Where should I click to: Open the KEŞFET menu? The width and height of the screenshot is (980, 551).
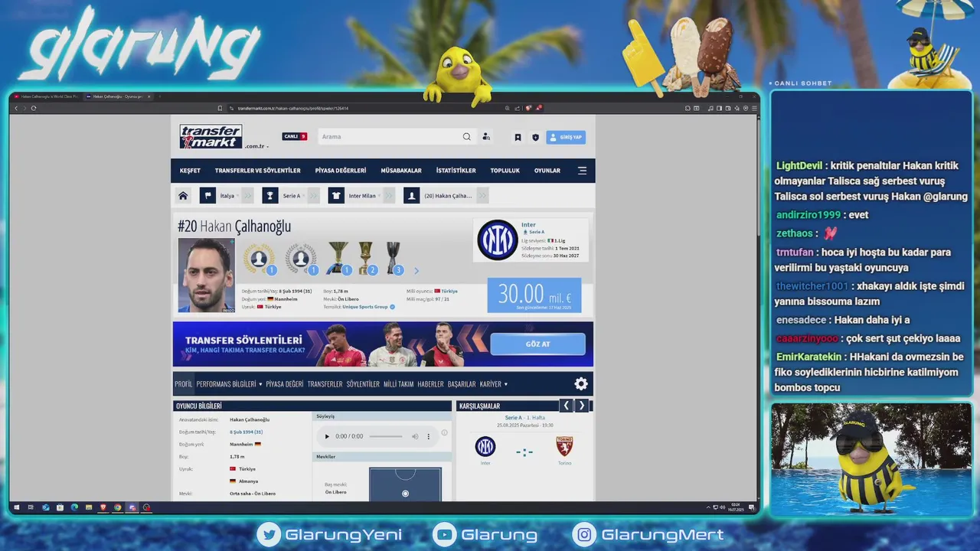tap(190, 171)
